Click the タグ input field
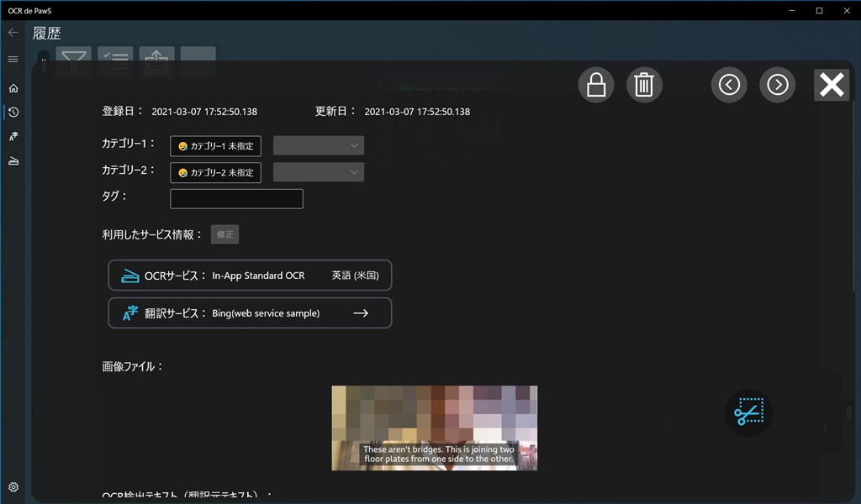The width and height of the screenshot is (861, 504). 236,199
